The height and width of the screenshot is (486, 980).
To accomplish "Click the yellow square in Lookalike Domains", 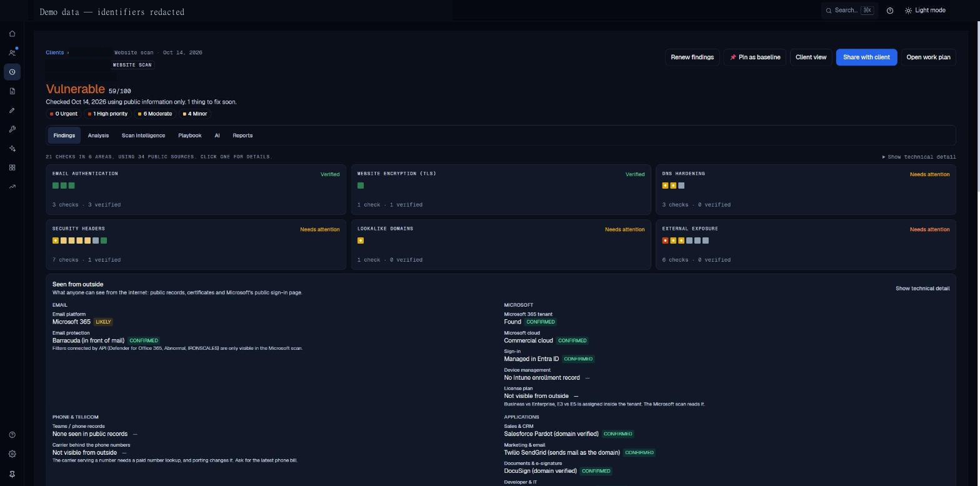I will (x=361, y=241).
